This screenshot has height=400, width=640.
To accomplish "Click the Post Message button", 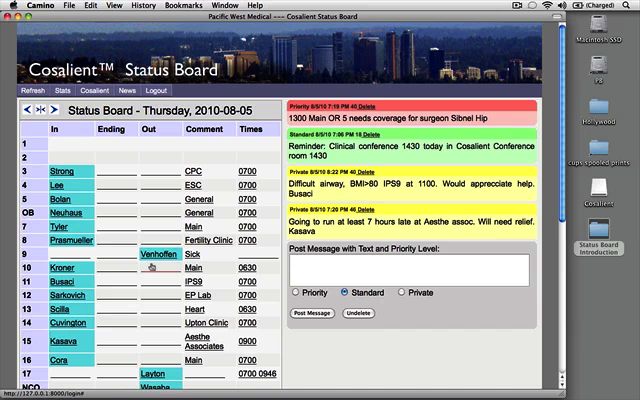I will 312,313.
